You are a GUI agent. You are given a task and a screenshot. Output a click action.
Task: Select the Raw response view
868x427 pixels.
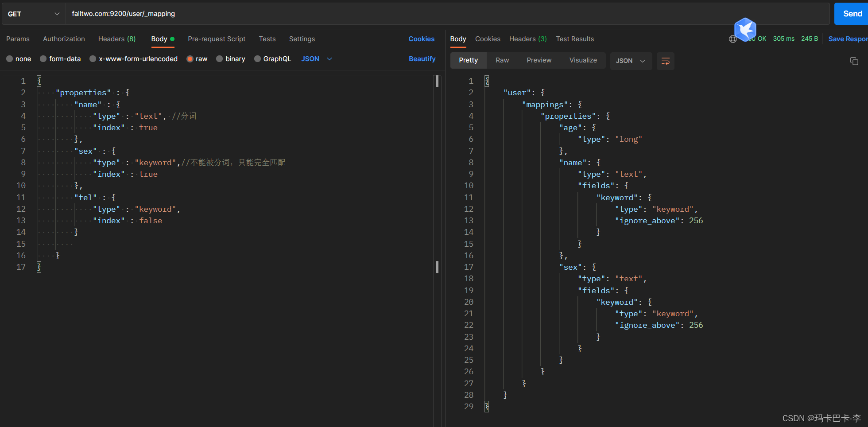(502, 61)
